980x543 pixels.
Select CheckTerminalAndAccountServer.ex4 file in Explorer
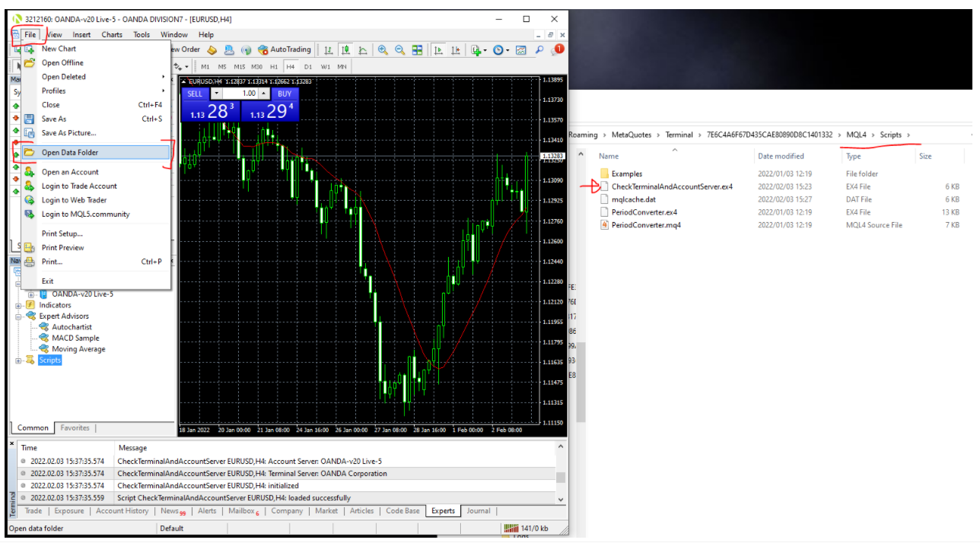pos(672,186)
